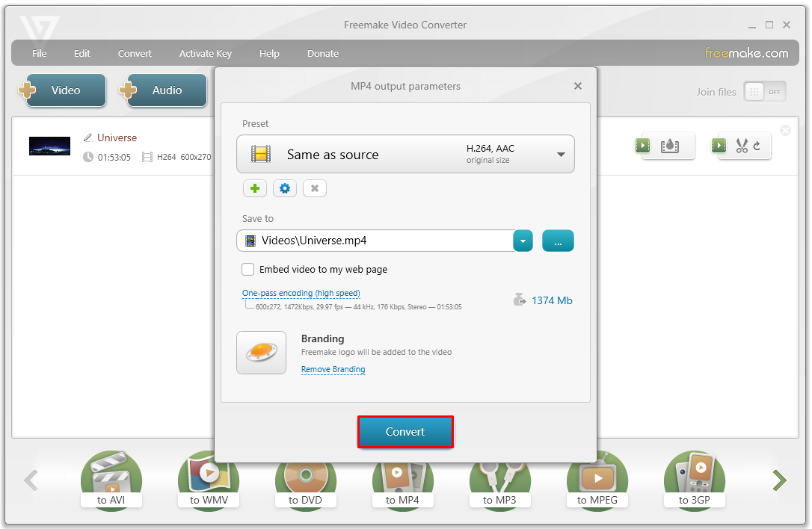The height and width of the screenshot is (529, 812).
Task: Click the output file size estimate icon
Action: [x=520, y=300]
